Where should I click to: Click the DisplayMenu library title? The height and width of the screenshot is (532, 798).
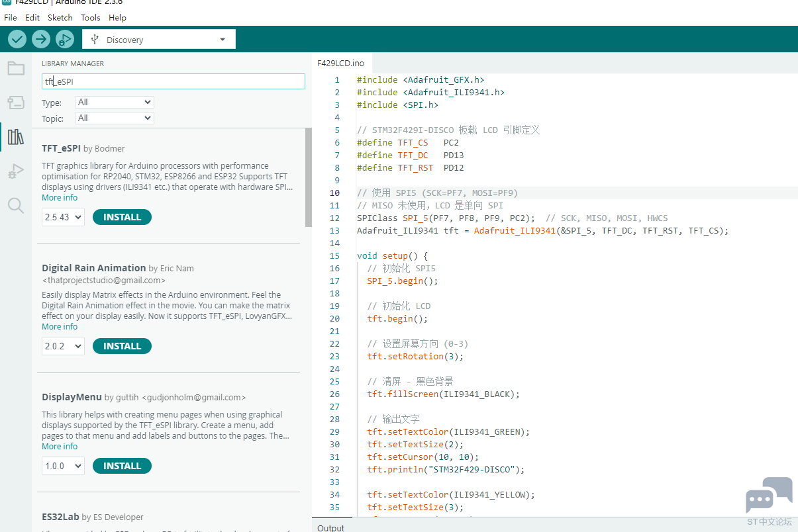72,397
